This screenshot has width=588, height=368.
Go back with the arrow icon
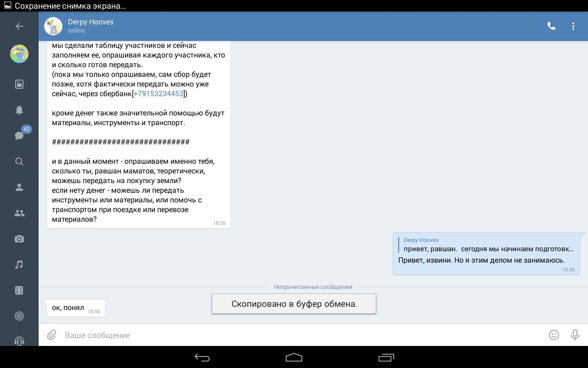(19, 26)
